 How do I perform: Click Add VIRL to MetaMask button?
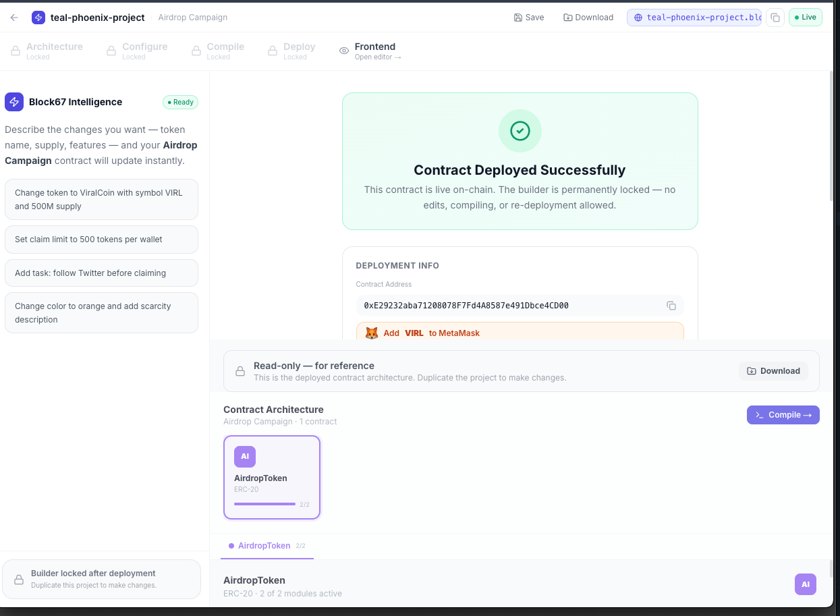pos(520,331)
